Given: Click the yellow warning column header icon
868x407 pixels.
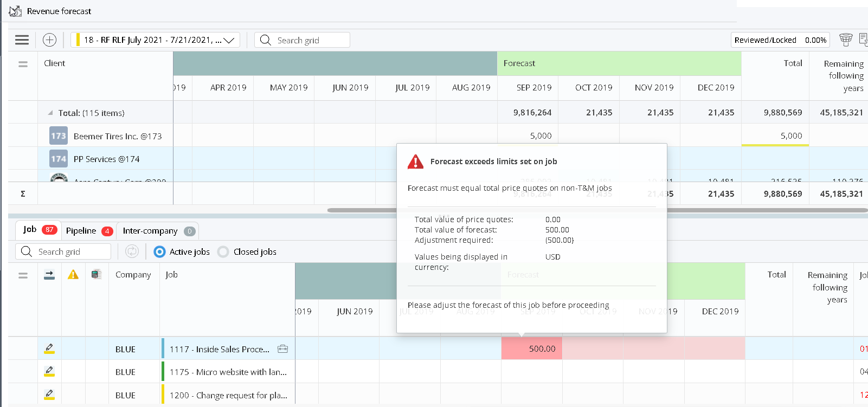Looking at the screenshot, I should pos(73,275).
